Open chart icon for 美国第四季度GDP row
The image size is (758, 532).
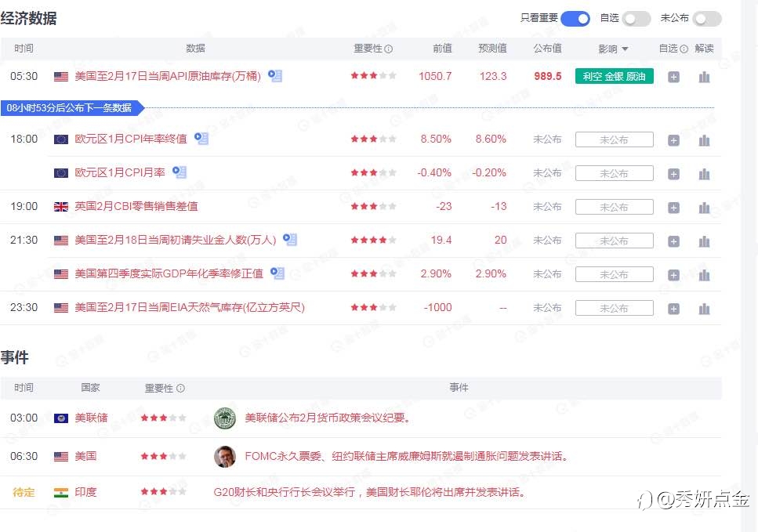[x=705, y=275]
